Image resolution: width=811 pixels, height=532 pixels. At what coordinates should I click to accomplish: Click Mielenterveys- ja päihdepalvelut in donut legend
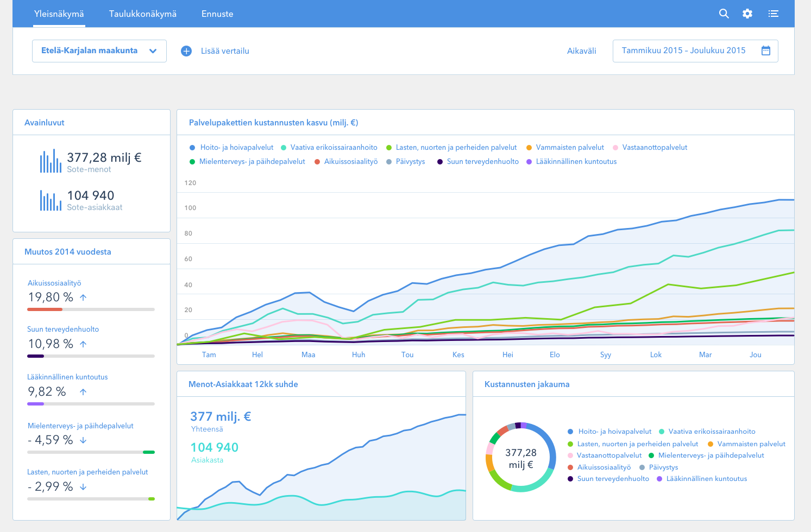(706, 455)
